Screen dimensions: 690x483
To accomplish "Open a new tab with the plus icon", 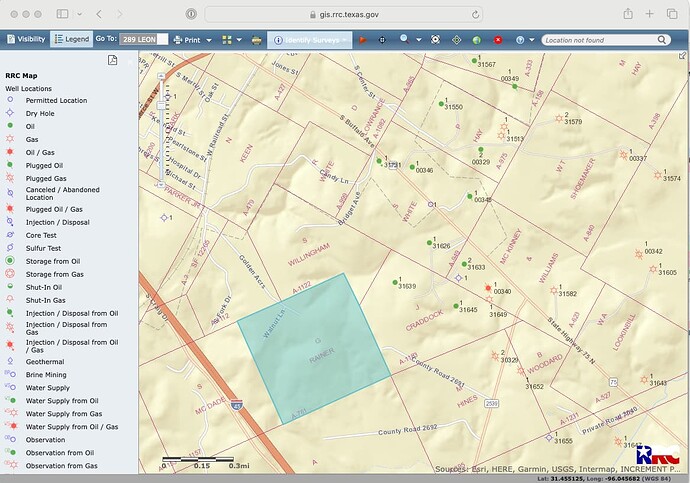I will (650, 14).
